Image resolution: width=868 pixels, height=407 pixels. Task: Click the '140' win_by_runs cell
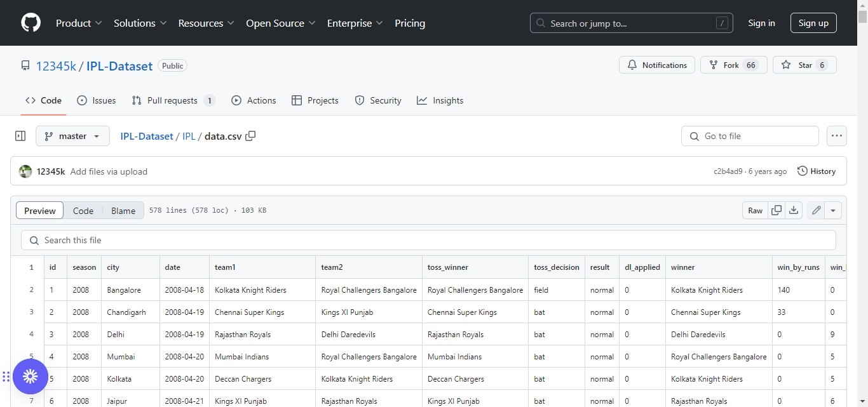(799, 290)
